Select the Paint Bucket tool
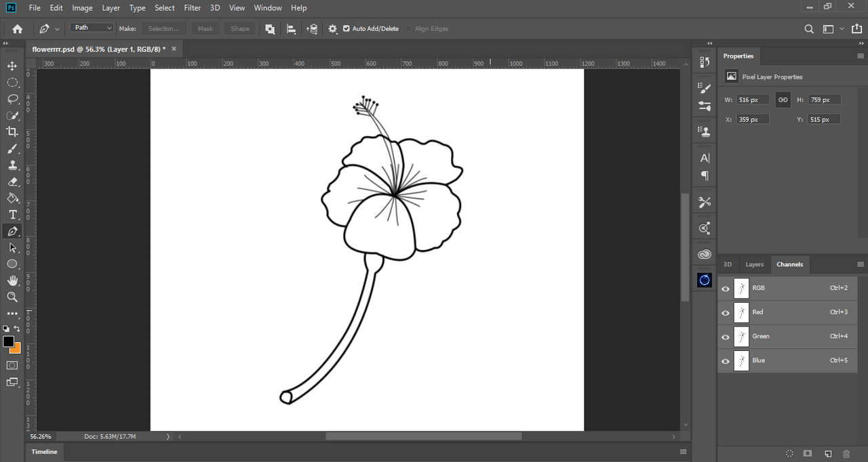This screenshot has height=462, width=868. (x=12, y=198)
